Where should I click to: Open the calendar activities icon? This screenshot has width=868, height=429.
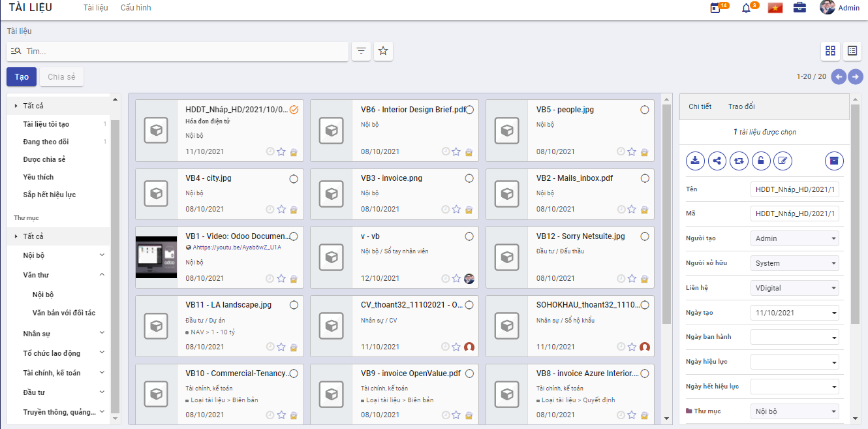(716, 8)
